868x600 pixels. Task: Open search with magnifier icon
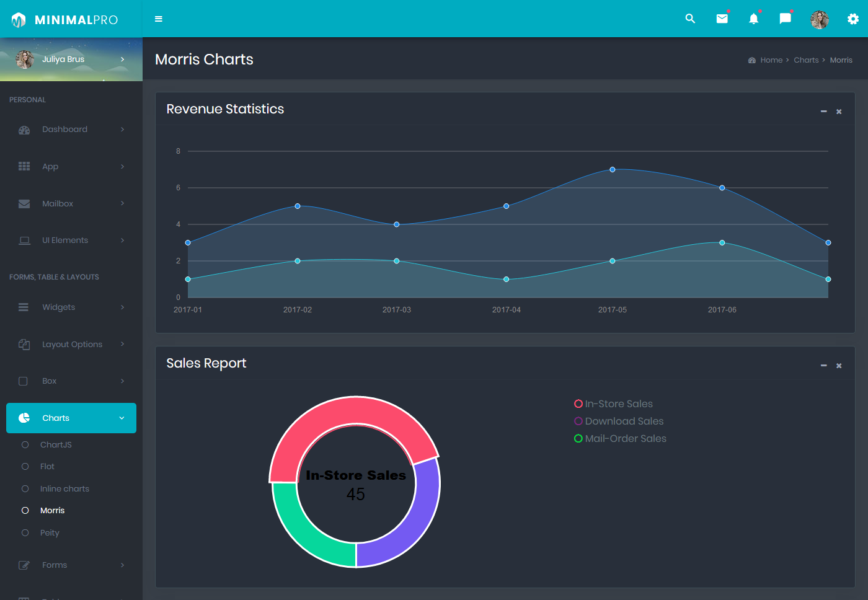point(690,19)
